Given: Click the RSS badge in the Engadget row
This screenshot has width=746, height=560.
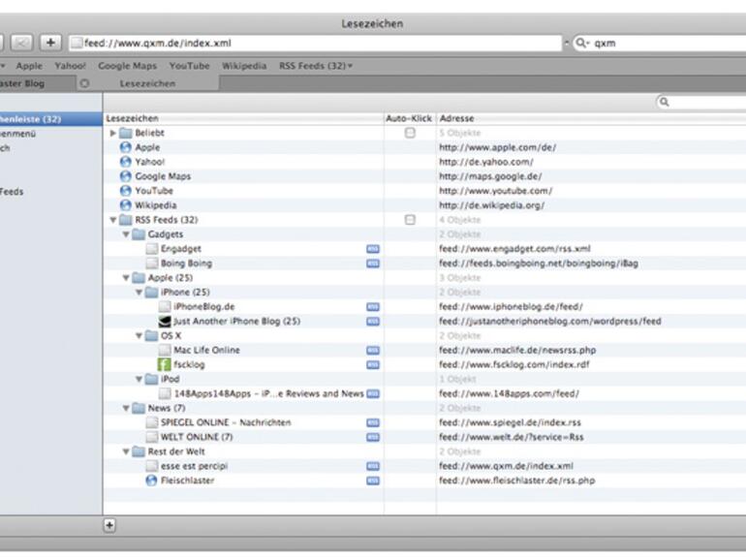Looking at the screenshot, I should 373,249.
